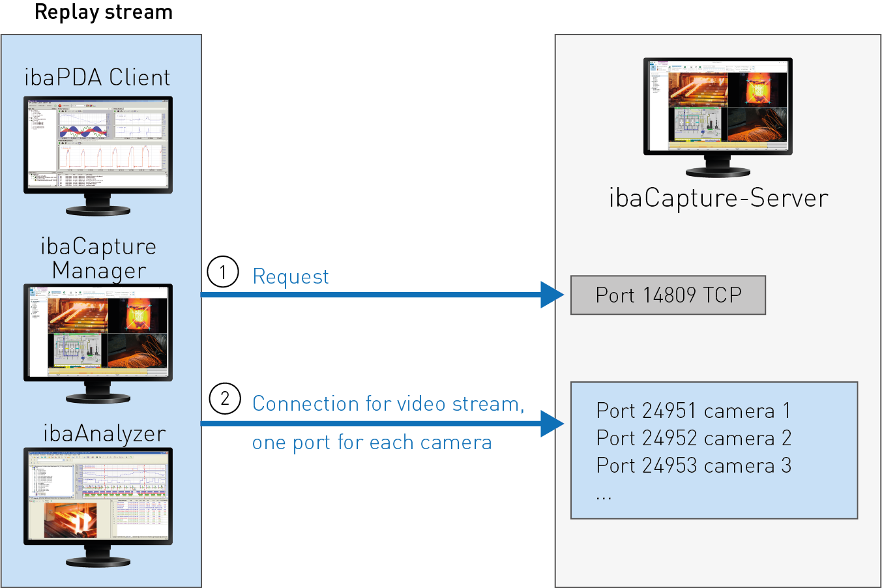882x588 pixels.
Task: Click "one port for each camera" text
Action: [x=372, y=443]
